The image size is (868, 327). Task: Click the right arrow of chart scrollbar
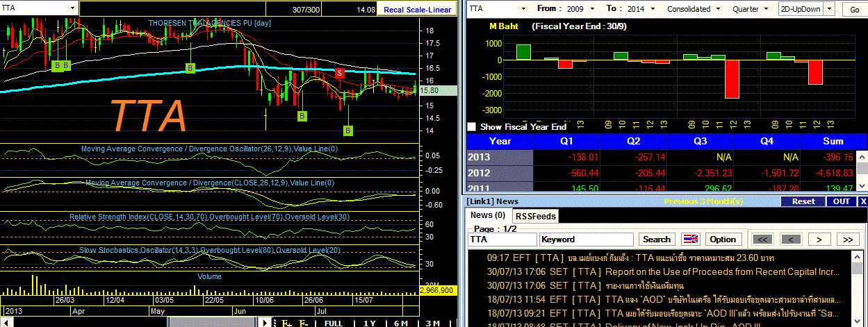click(x=265, y=322)
